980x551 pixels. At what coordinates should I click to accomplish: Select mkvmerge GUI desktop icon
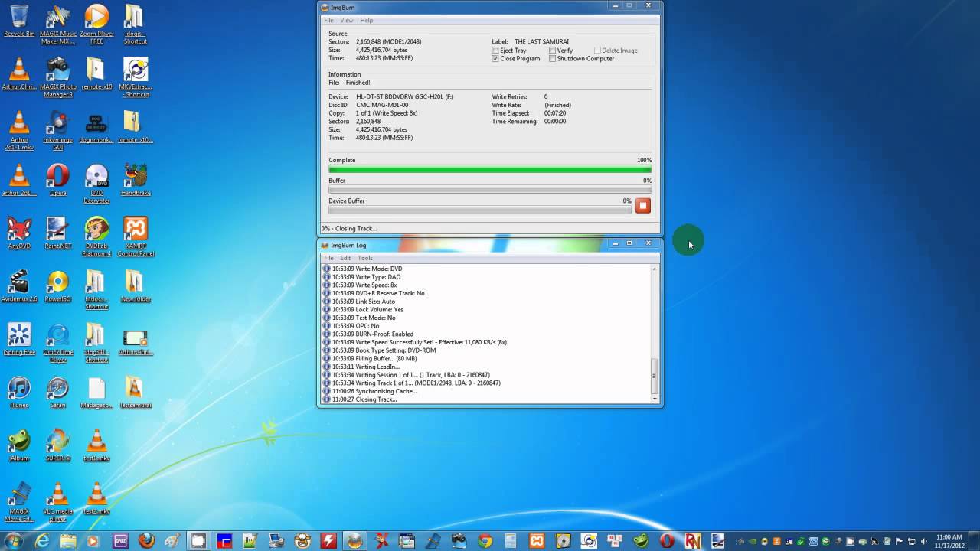click(x=57, y=130)
